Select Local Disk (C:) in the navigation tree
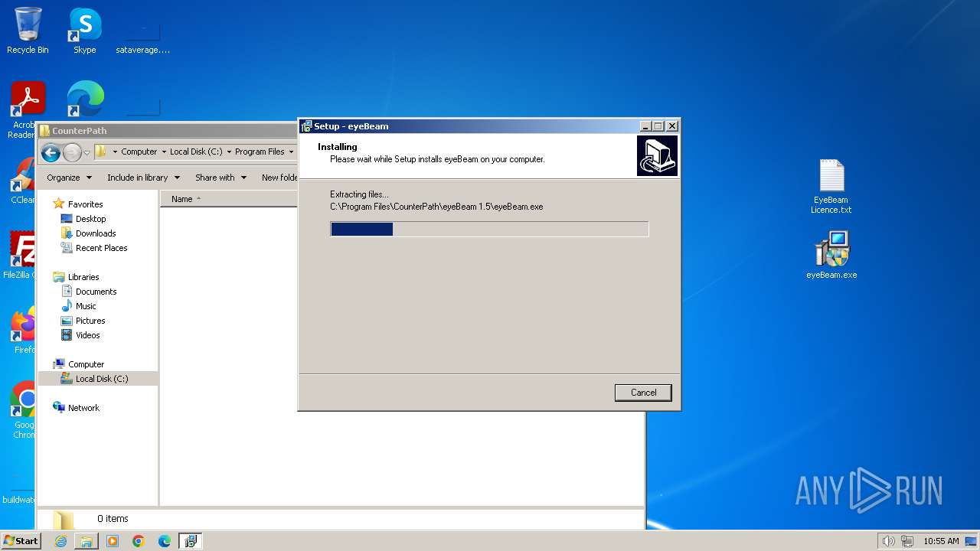 (101, 379)
